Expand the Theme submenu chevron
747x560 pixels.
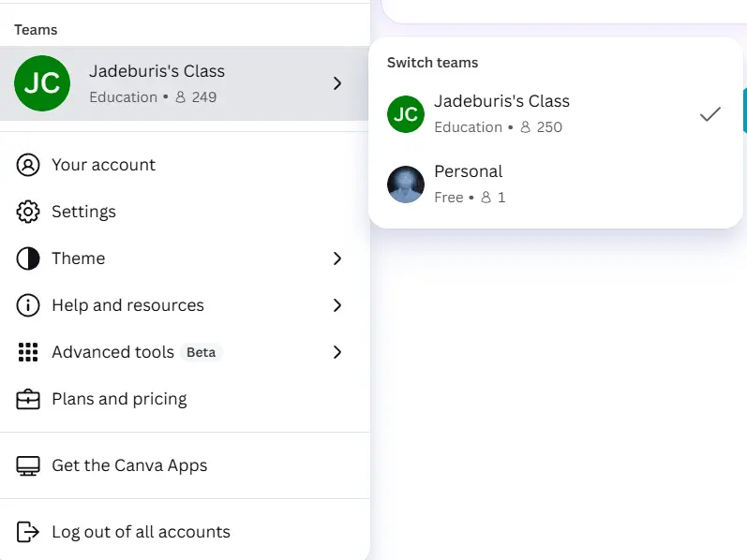(x=337, y=258)
